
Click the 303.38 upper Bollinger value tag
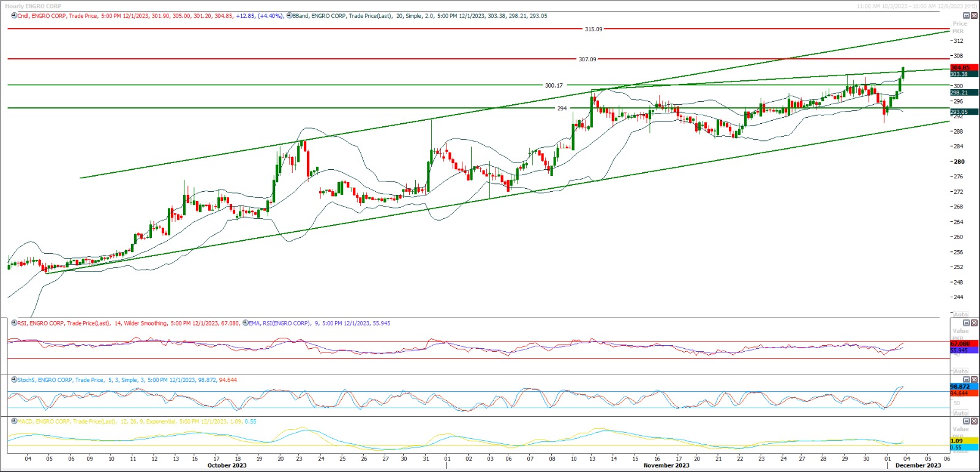click(964, 74)
